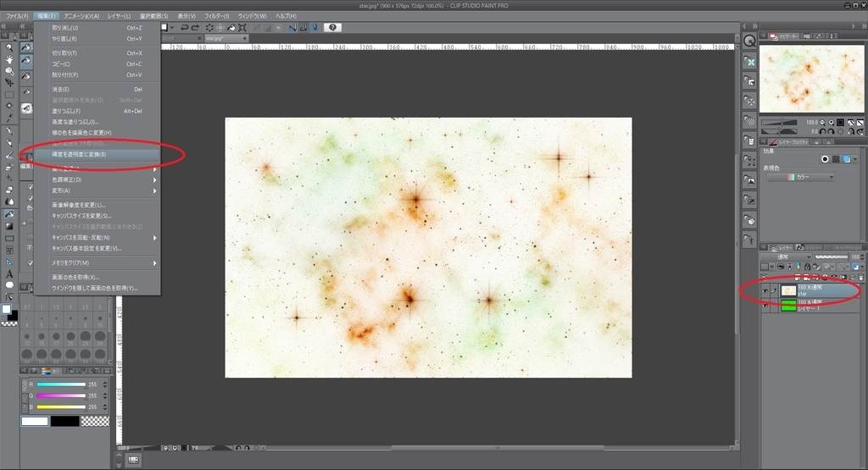The width and height of the screenshot is (868, 470).
Task: Select the Eyedropper tool
Action: (x=9, y=119)
